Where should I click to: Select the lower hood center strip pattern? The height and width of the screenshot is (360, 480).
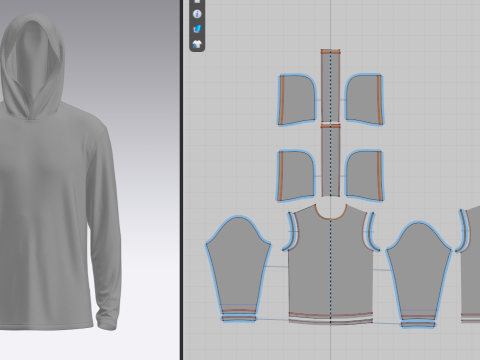pyautogui.click(x=331, y=160)
